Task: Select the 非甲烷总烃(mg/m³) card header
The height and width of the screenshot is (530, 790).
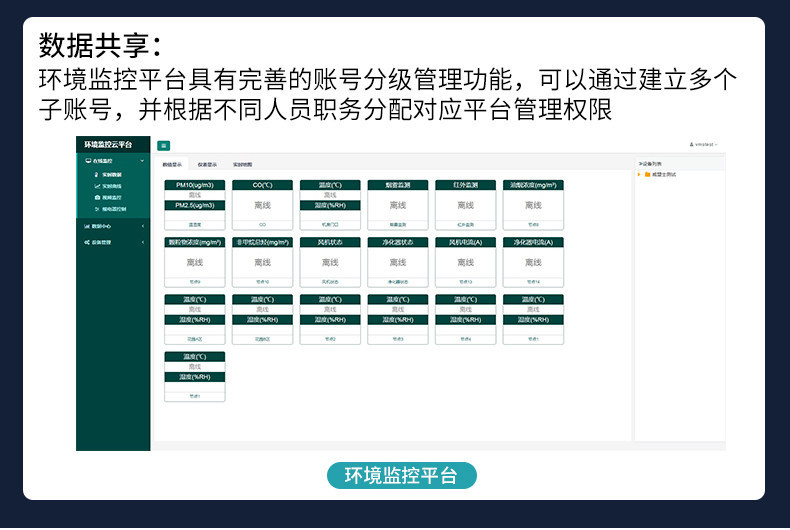Action: tap(262, 242)
